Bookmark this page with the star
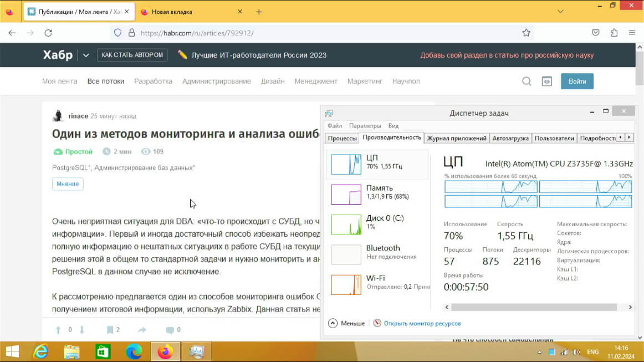The height and width of the screenshot is (362, 644). (526, 33)
